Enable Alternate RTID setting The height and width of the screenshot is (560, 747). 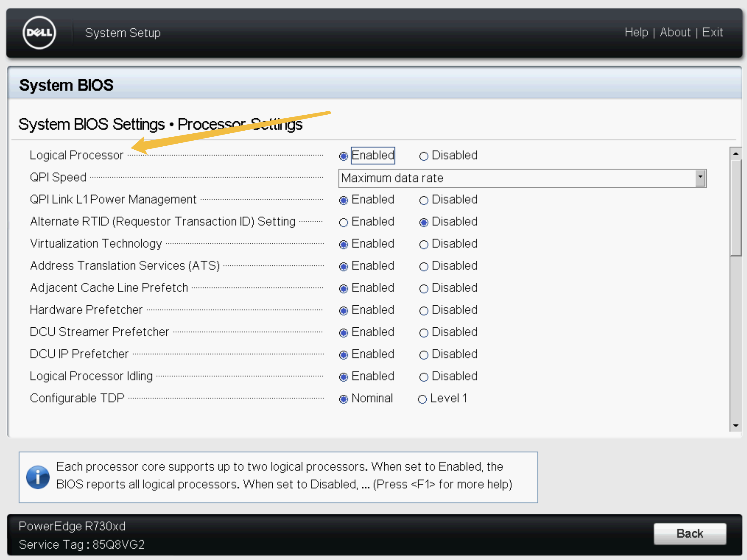pyautogui.click(x=343, y=222)
